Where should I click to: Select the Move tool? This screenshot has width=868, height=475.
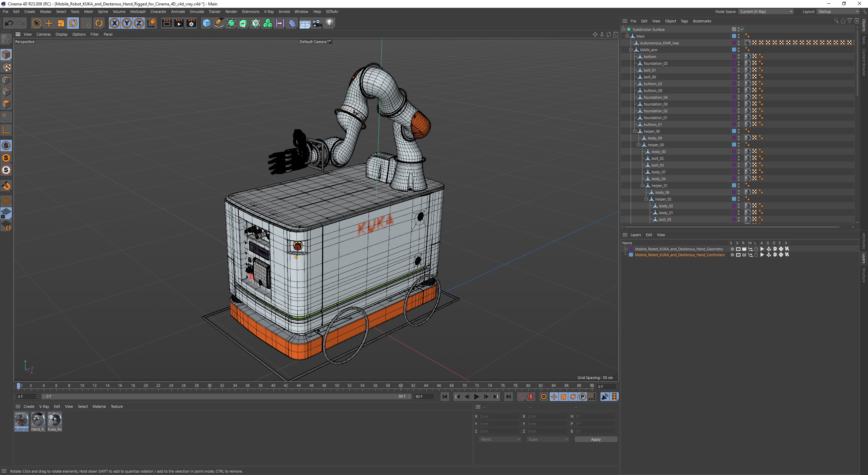coord(49,23)
